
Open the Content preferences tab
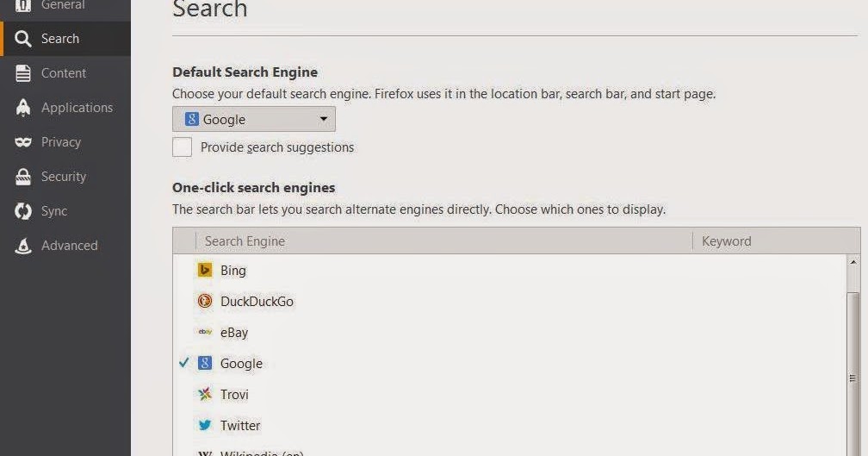point(64,73)
